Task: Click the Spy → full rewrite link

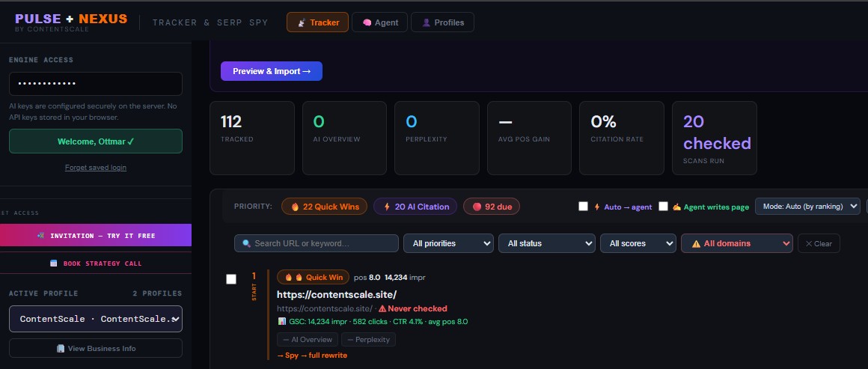Action: (312, 355)
